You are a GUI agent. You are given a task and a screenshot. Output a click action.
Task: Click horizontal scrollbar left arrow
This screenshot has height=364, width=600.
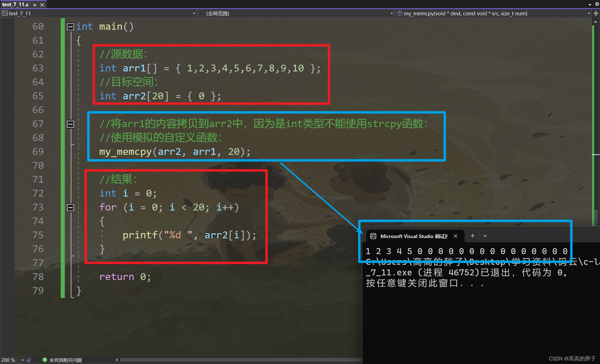[117, 360]
